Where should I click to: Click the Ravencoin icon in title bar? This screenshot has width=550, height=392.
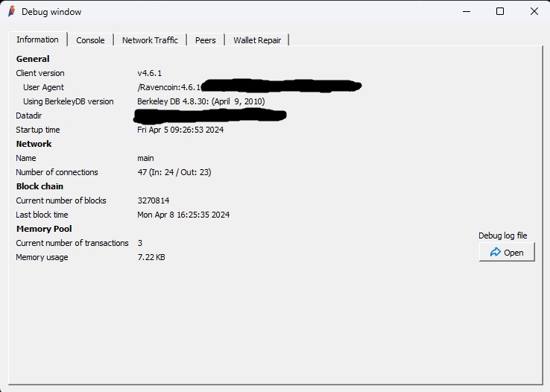12,11
